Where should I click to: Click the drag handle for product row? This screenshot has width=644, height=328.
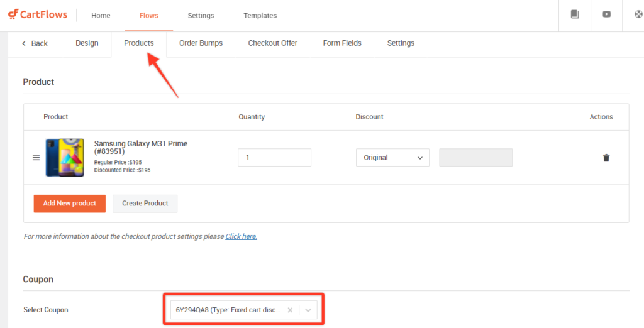coord(36,158)
